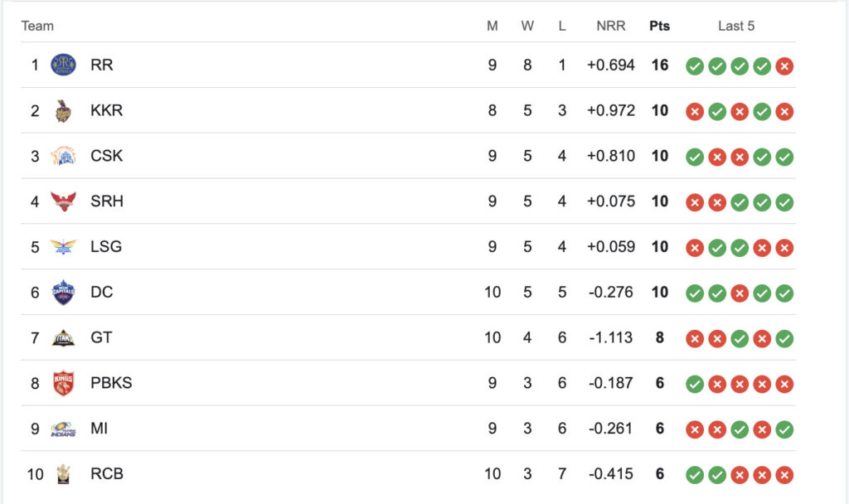Click RR's red loss icon in Last 5
The width and height of the screenshot is (849, 504).
pos(784,65)
